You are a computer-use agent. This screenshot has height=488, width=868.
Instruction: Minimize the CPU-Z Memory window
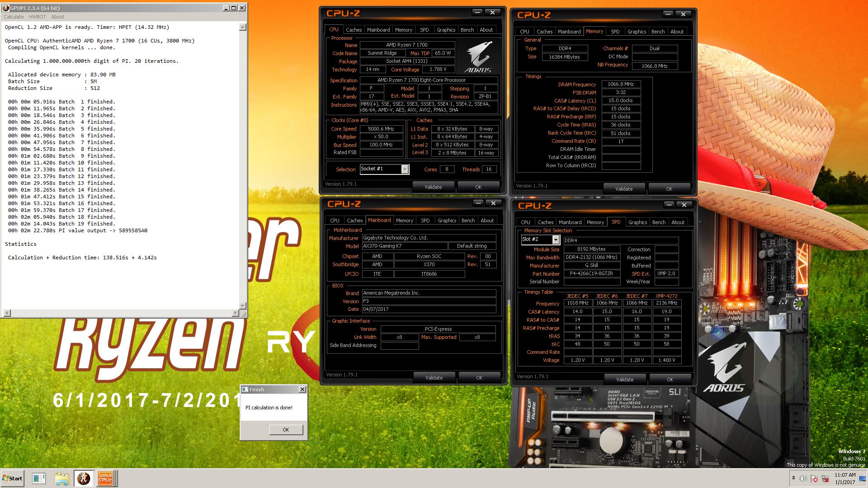(668, 14)
